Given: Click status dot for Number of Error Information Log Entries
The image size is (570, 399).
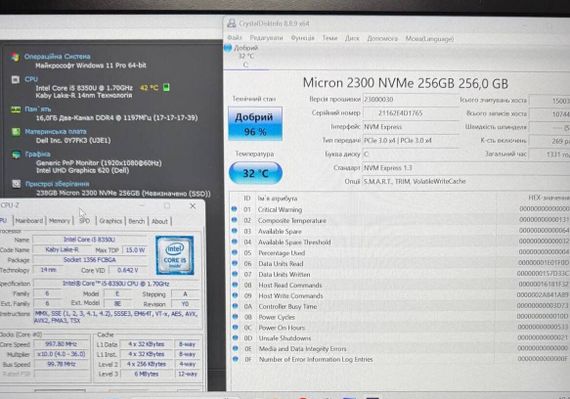Looking at the screenshot, I should pyautogui.click(x=235, y=359).
